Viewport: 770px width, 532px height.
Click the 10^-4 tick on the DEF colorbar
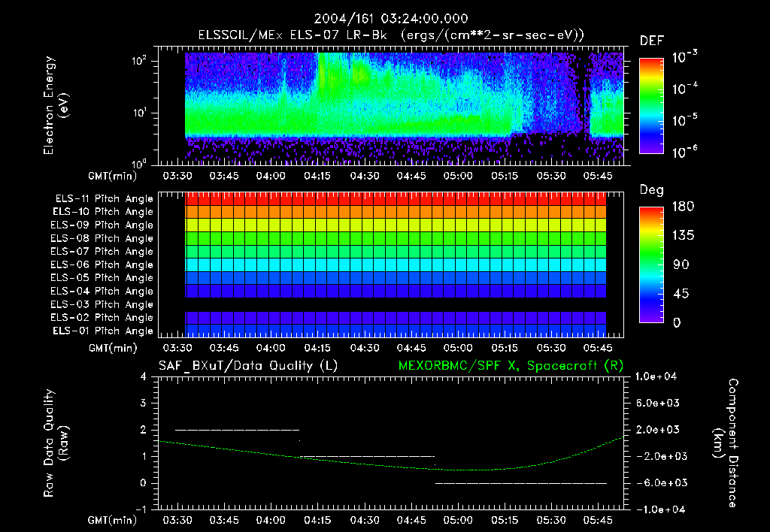point(685,89)
